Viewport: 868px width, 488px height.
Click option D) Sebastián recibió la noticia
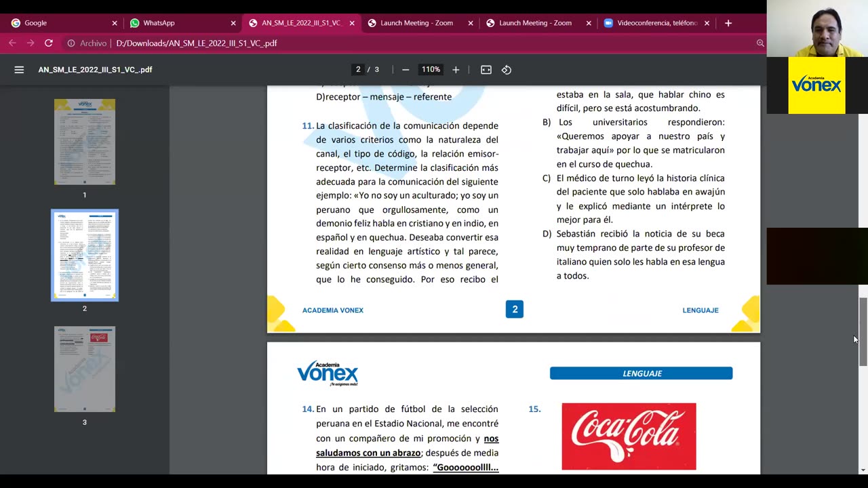633,255
